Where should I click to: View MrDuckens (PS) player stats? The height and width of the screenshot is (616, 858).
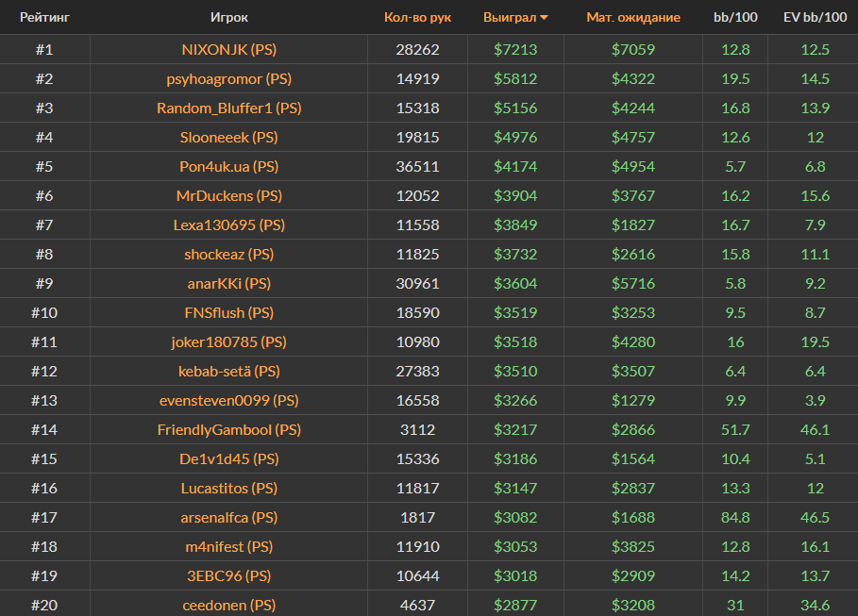pyautogui.click(x=229, y=195)
